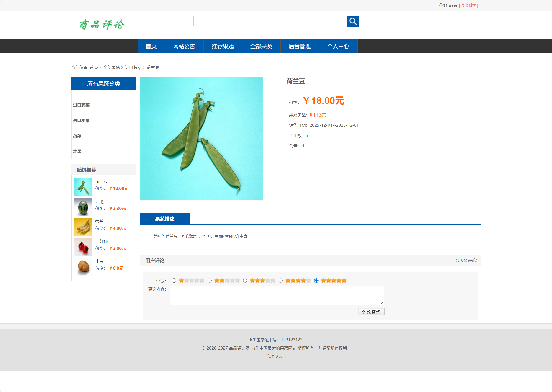552x392 pixels.
Task: Select 进口水果 in the sidebar categories
Action: coord(81,120)
